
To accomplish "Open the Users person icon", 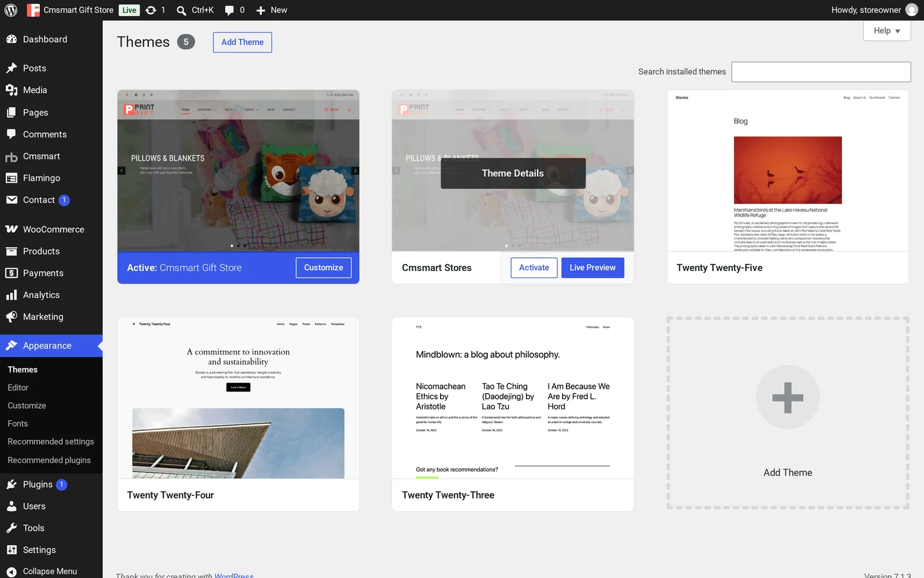I will point(12,506).
